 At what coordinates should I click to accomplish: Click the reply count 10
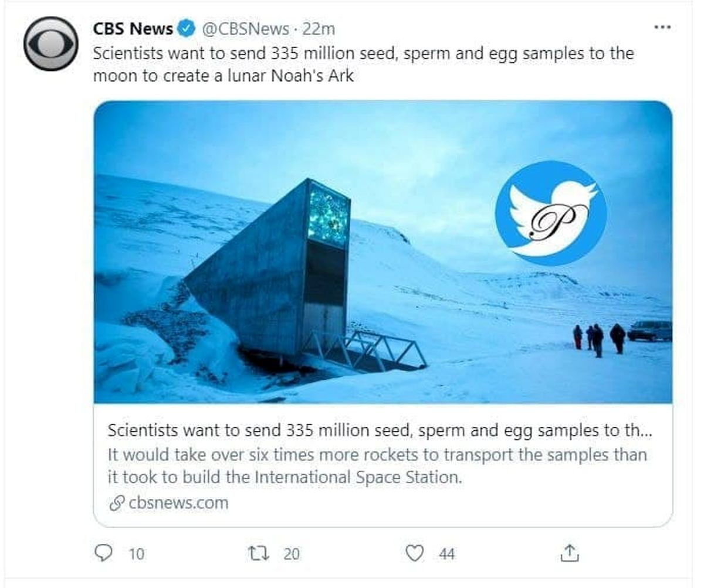(x=136, y=553)
